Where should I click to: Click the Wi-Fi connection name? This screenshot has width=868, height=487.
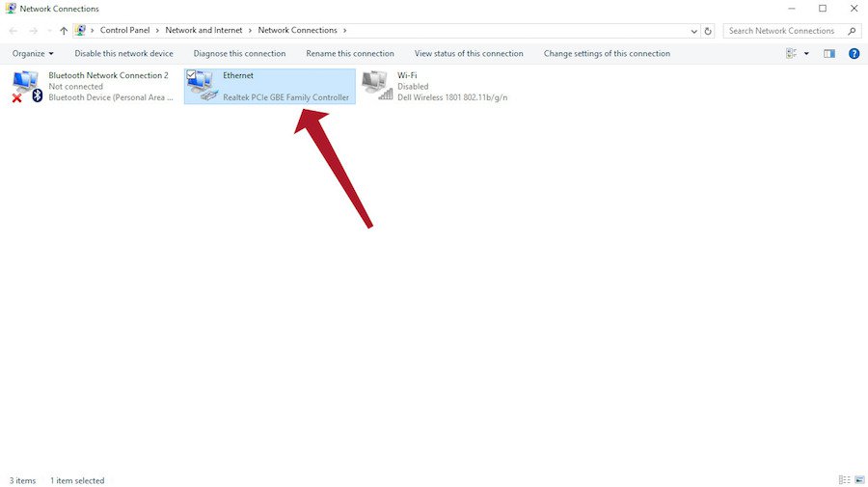pyautogui.click(x=407, y=75)
